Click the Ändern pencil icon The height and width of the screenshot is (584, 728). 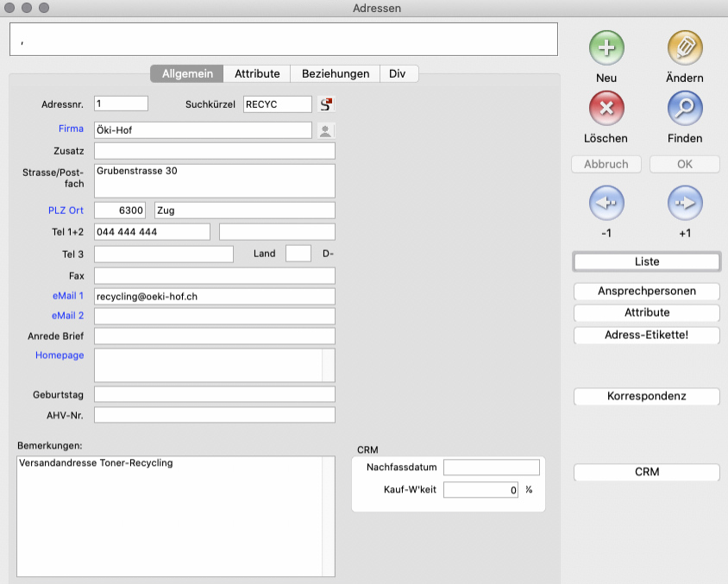click(x=685, y=47)
